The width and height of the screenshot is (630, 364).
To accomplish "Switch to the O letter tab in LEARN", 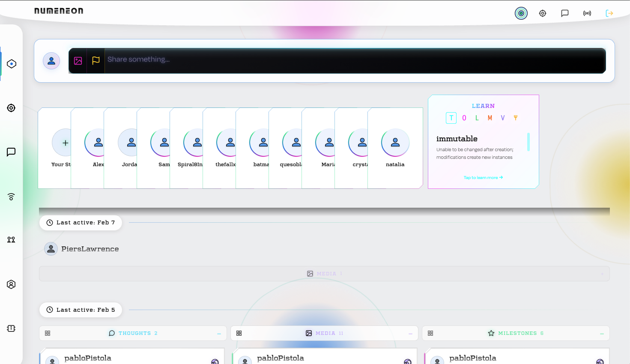I will (x=464, y=118).
